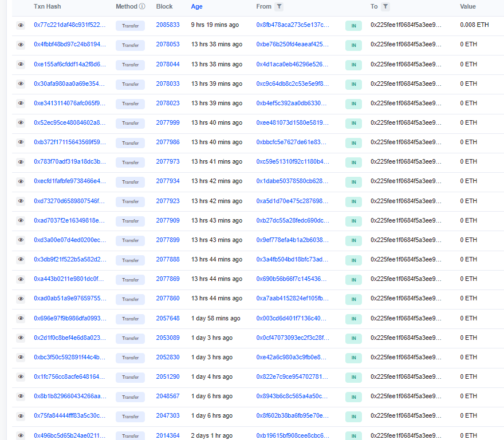Open block 2085833
504x440 pixels.
tap(168, 25)
